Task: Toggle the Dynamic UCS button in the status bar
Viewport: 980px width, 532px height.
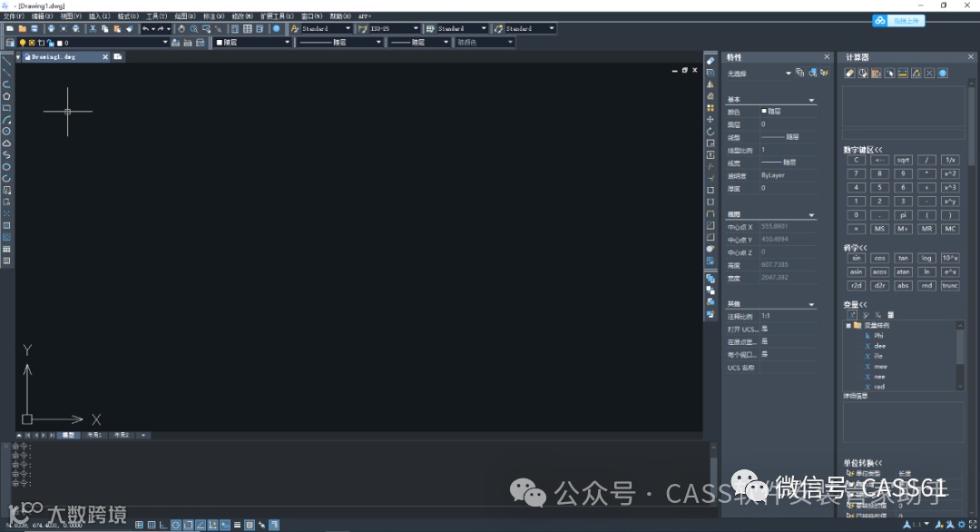Action: tap(212, 525)
